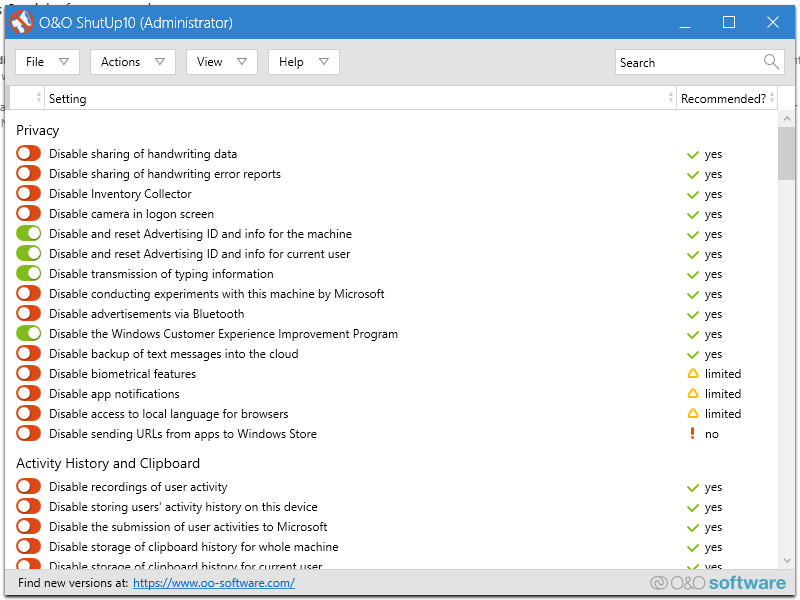800x600 pixels.
Task: Click the O&O ShutUp10 app logo icon
Action: [21, 22]
